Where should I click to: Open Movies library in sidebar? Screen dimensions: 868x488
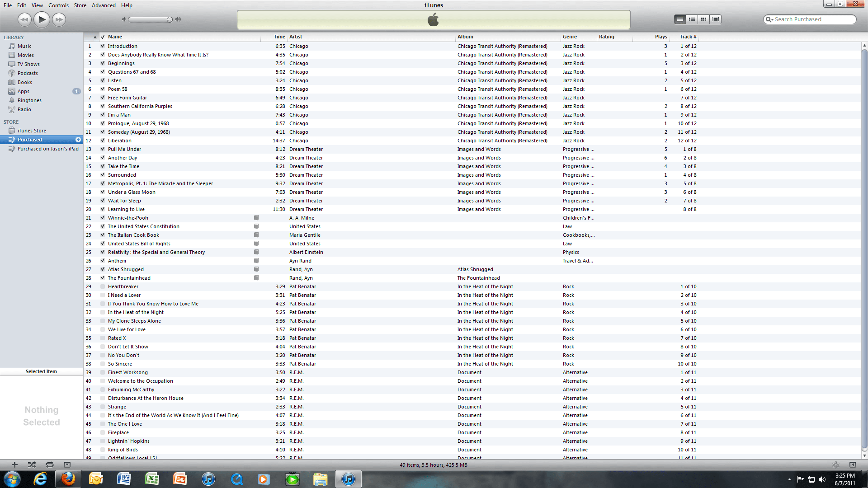(25, 55)
